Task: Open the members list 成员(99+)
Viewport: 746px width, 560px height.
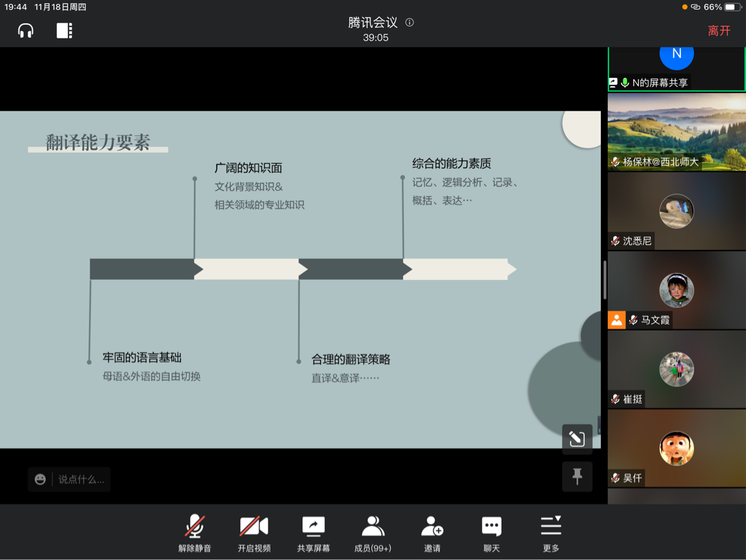Action: tap(373, 533)
